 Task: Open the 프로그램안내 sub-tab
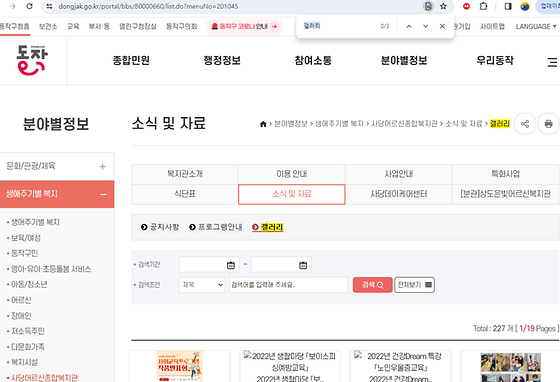pos(216,227)
